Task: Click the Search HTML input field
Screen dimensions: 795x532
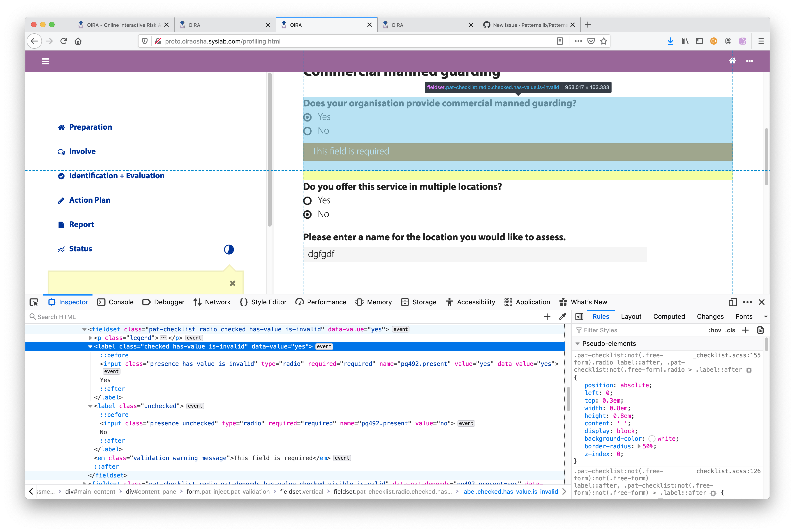Action: click(x=102, y=316)
